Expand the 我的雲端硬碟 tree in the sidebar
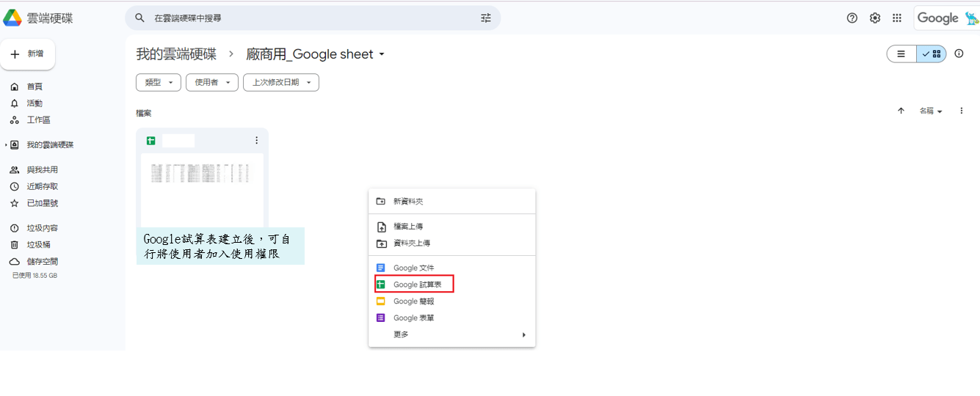 (7, 145)
